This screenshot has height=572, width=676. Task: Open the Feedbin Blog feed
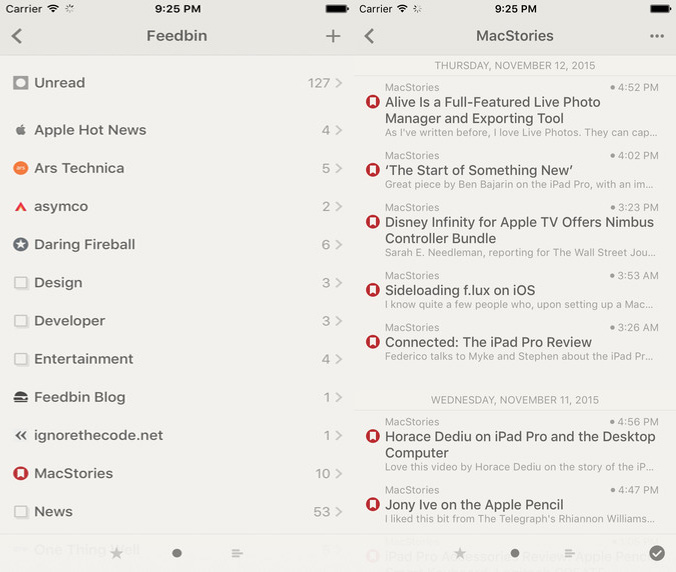click(x=177, y=397)
